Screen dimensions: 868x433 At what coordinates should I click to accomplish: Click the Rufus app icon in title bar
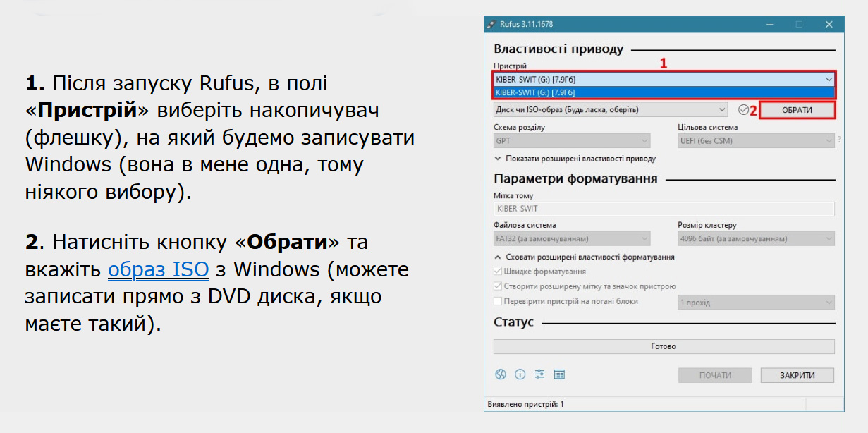click(x=491, y=24)
